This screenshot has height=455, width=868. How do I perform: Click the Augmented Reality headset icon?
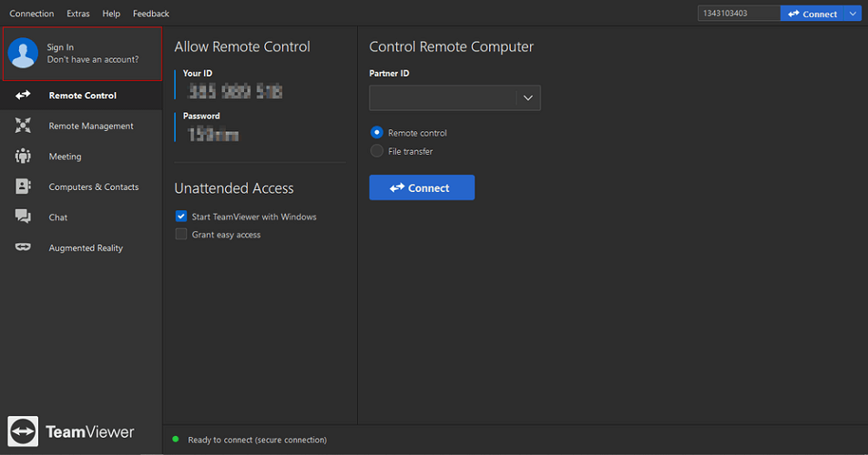pos(23,248)
